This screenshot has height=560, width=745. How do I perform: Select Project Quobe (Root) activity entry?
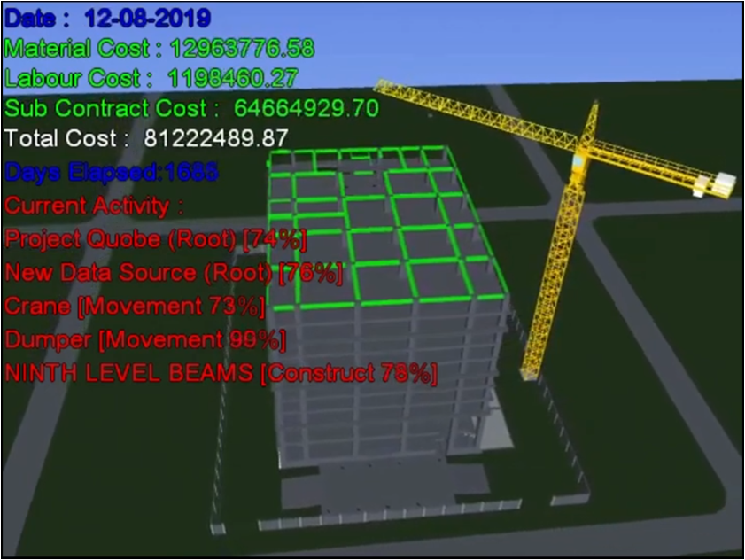click(x=156, y=238)
